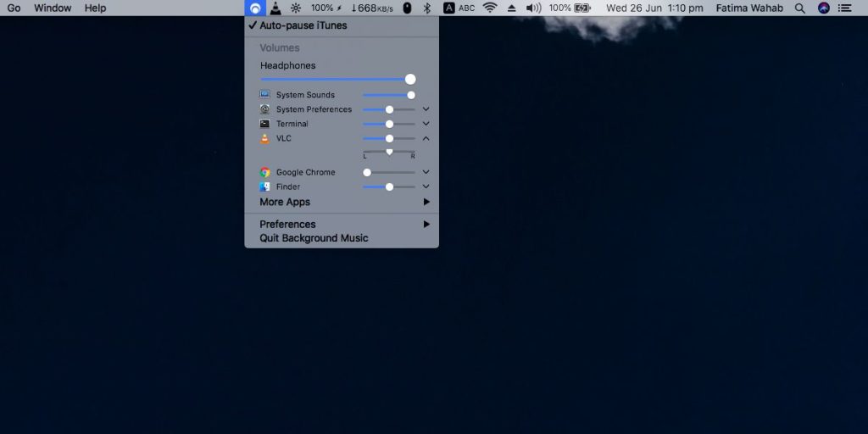
Task: Open the Notification Center list icon
Action: [x=845, y=8]
